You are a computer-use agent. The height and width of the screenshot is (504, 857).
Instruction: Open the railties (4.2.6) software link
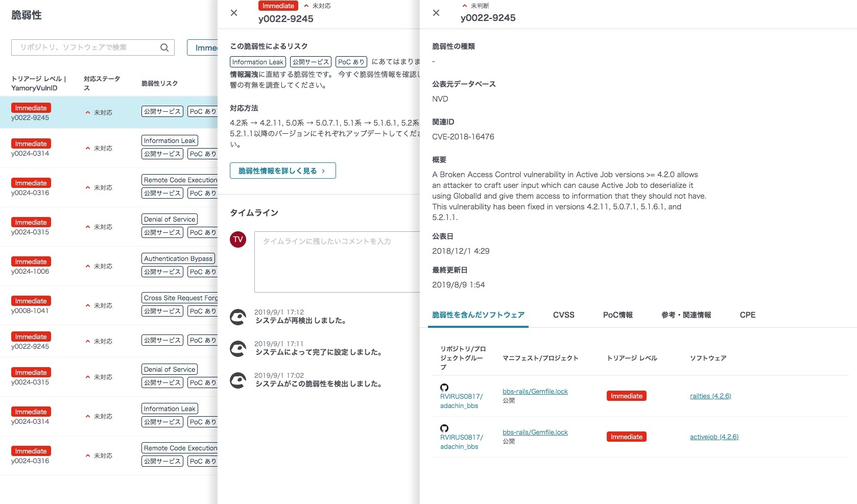(710, 396)
